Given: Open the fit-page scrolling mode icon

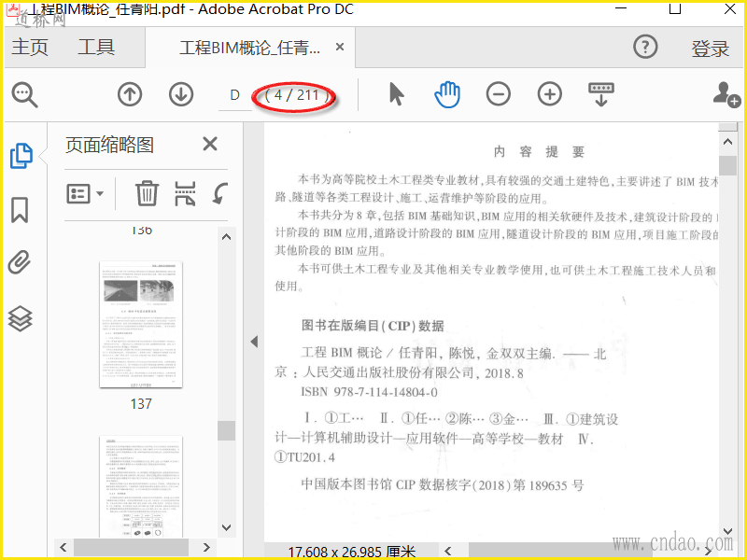Looking at the screenshot, I should [x=601, y=94].
